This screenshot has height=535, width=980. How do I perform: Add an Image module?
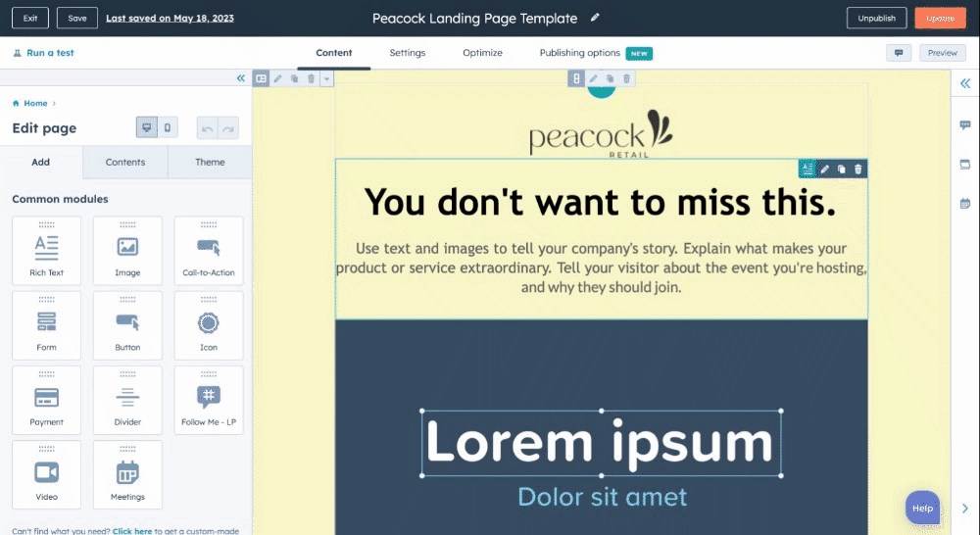click(127, 251)
